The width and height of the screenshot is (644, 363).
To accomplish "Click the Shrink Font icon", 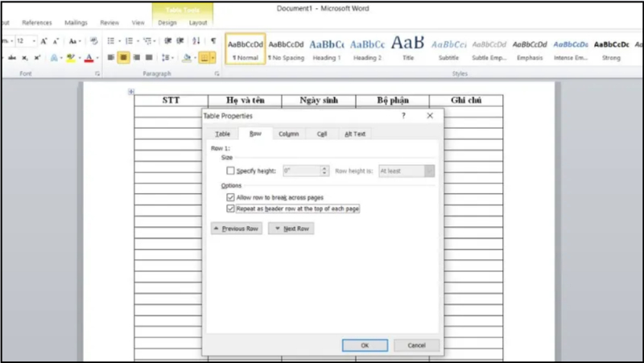I will coord(56,41).
